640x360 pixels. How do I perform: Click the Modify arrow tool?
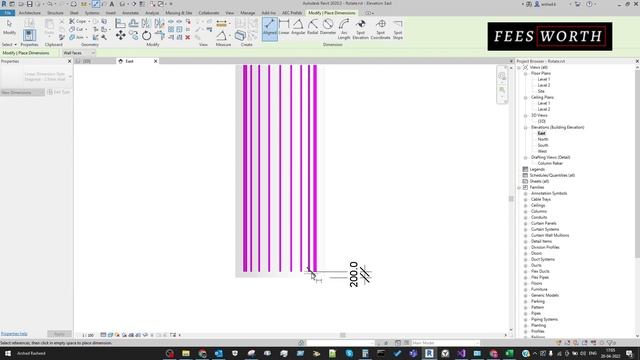9,27
